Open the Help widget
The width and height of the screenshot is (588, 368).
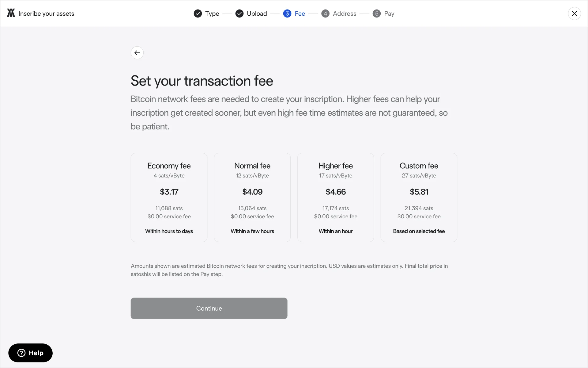(31, 353)
